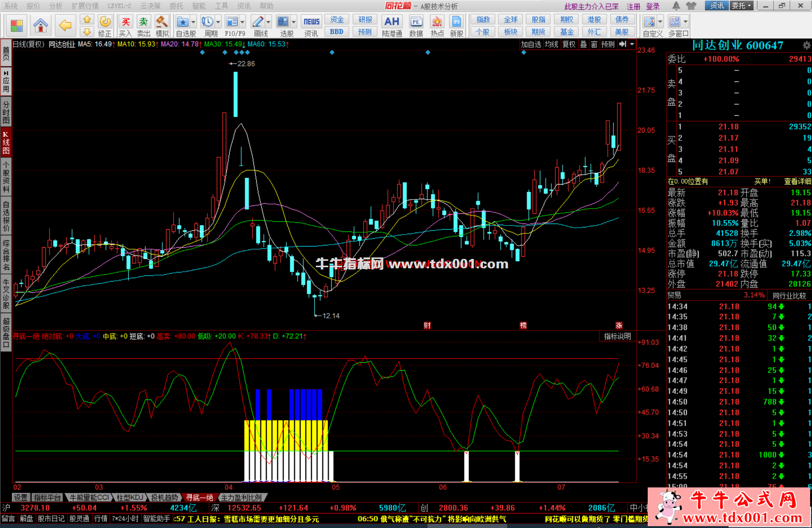Viewport: 812px width, 528px height.
Task: Toggle 复权 price adjustment
Action: (569, 44)
